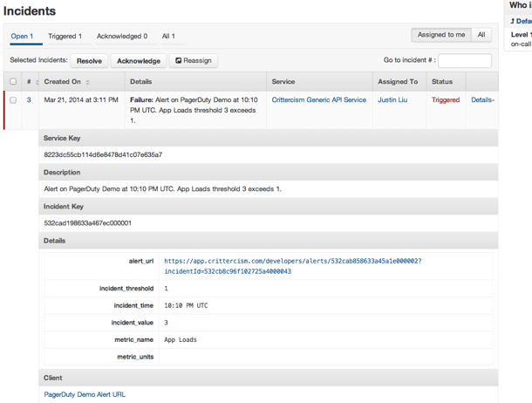This screenshot has width=532, height=403.
Task: Click the Reassign button with arrow icon
Action: pyautogui.click(x=194, y=61)
